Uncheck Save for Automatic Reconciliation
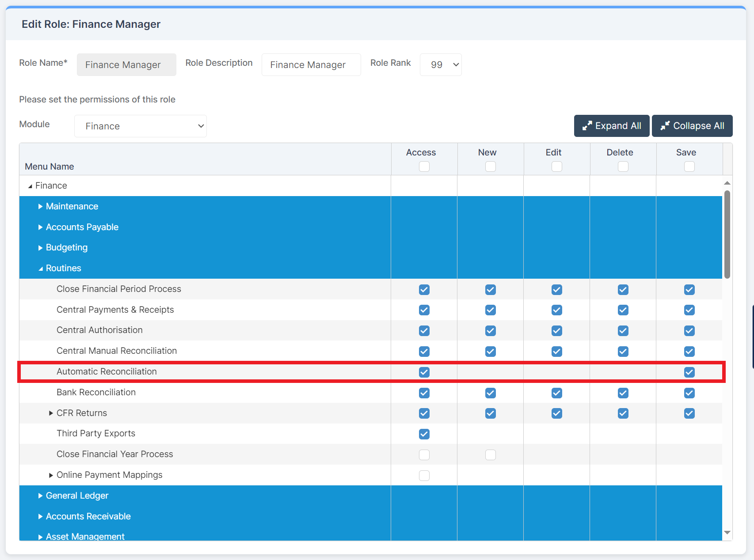Screen dimensions: 754x560 click(689, 372)
